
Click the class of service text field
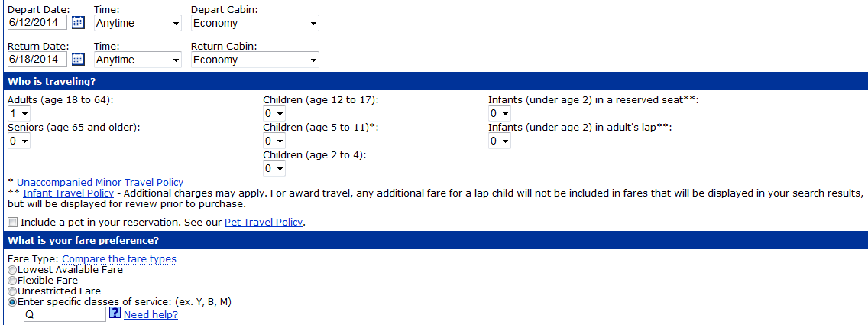[x=65, y=314]
